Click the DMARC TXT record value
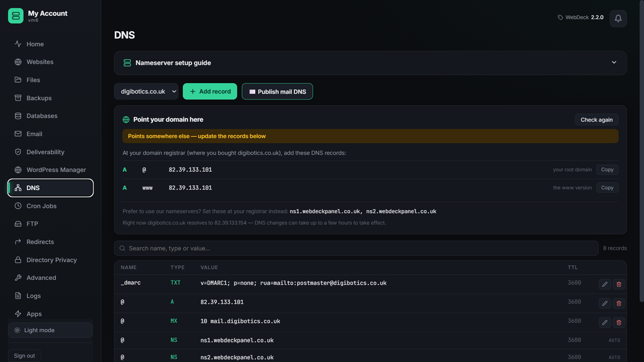This screenshot has width=644, height=362. pyautogui.click(x=293, y=283)
